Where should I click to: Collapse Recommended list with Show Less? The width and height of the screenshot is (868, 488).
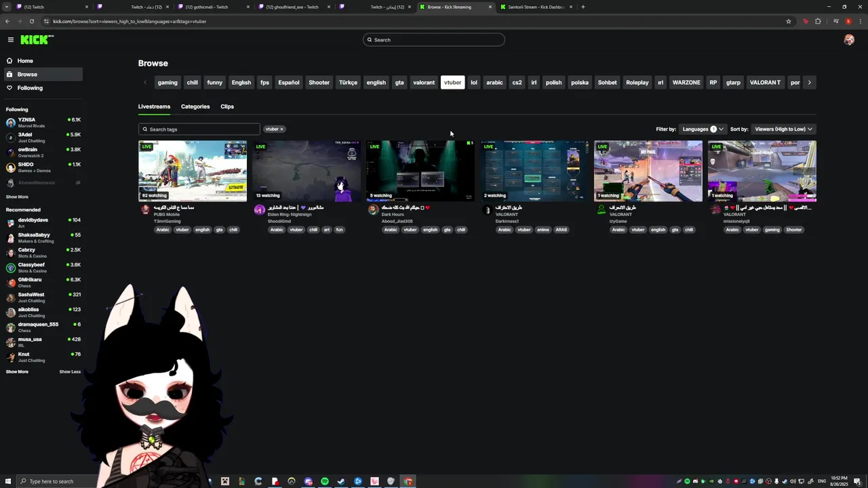coord(70,371)
